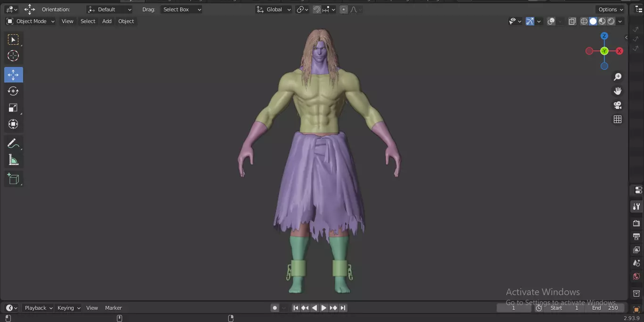Screen dimensions: 644x322
Task: Open the Global transform orientation dropdown
Action: (x=274, y=9)
